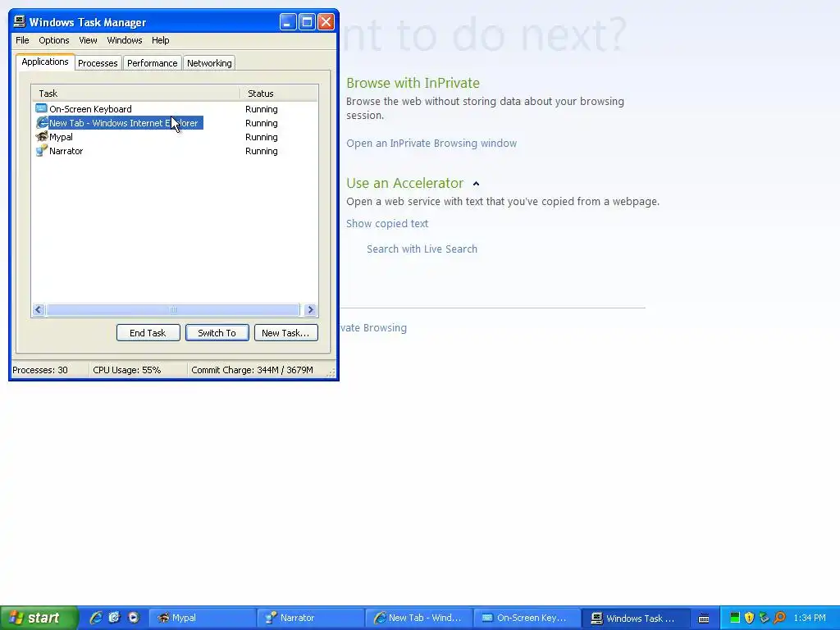Click the Switch To button
The image size is (840, 630).
click(217, 333)
